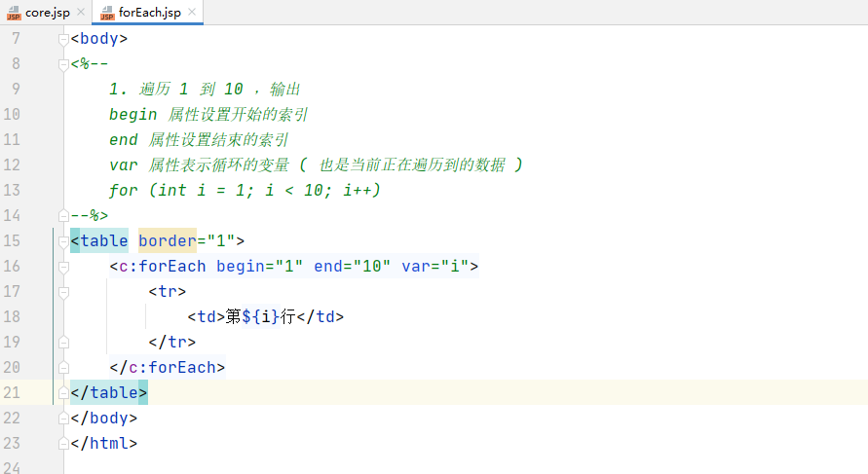Click the closing c:forEach tag
This screenshot has height=474, width=868.
(168, 367)
